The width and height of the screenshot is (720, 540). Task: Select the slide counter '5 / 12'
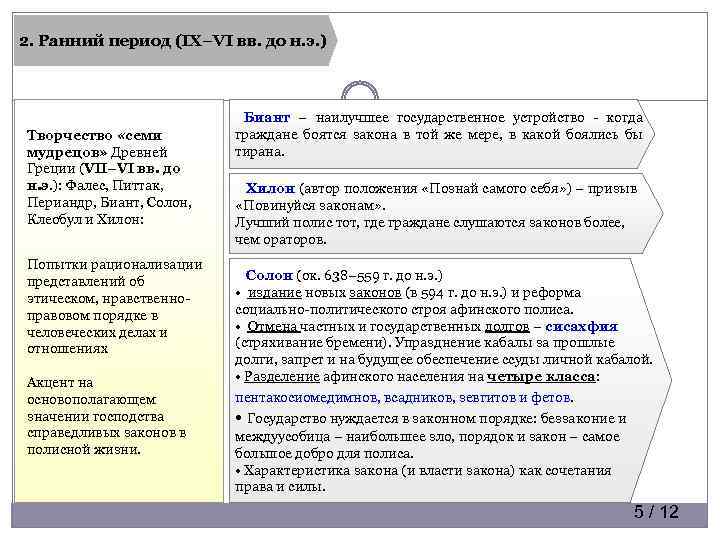click(656, 512)
